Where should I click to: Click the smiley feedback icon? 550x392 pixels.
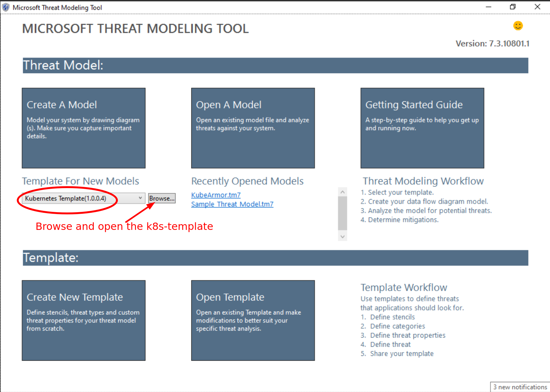coord(518,26)
